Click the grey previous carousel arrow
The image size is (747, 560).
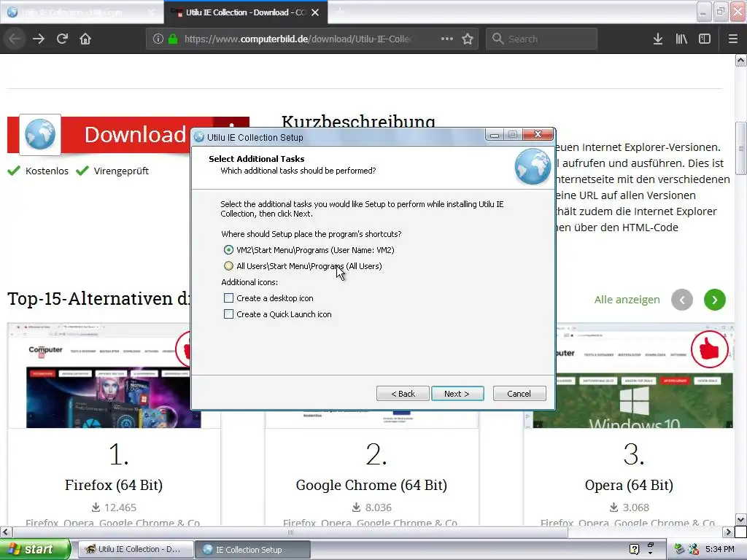point(682,300)
